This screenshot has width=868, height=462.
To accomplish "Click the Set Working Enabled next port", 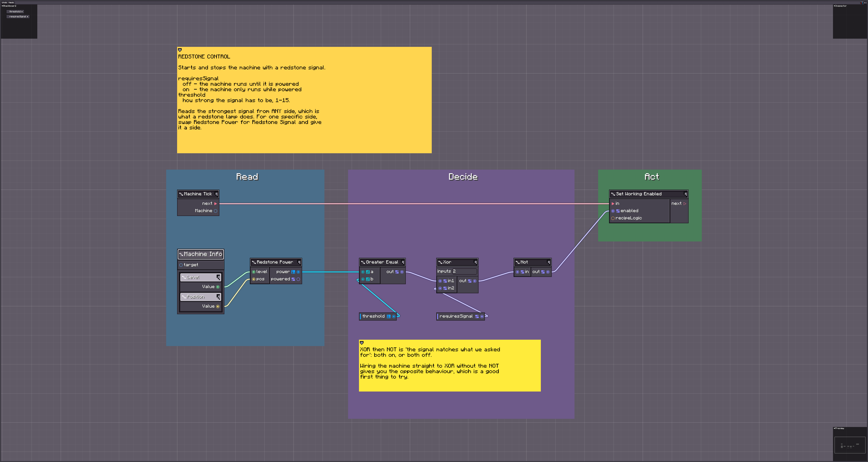I will (685, 203).
